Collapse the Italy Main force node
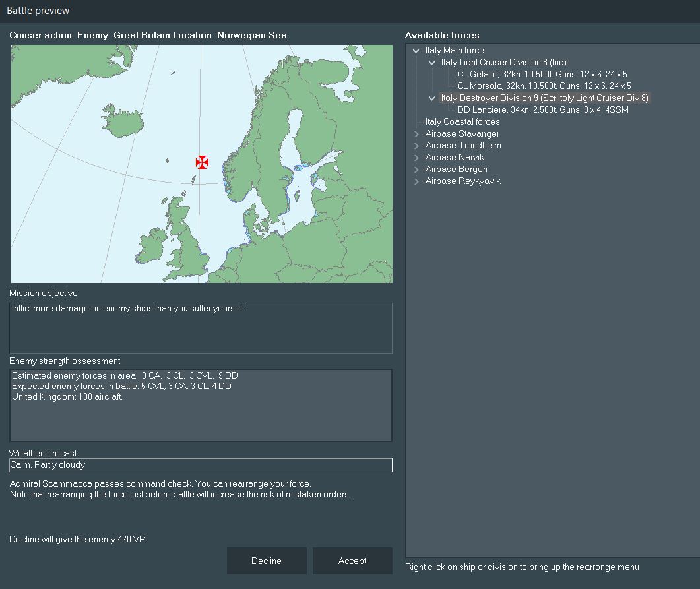Image resolution: width=700 pixels, height=589 pixels. [x=416, y=51]
